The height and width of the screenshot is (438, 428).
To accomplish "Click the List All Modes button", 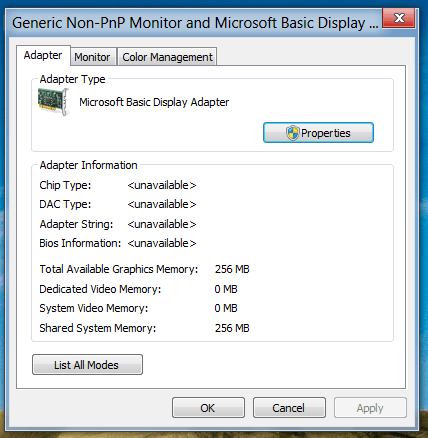I will pos(87,365).
